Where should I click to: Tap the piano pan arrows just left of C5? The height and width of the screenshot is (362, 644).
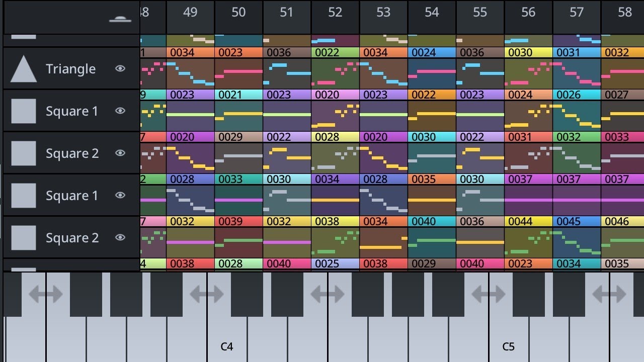click(x=489, y=294)
